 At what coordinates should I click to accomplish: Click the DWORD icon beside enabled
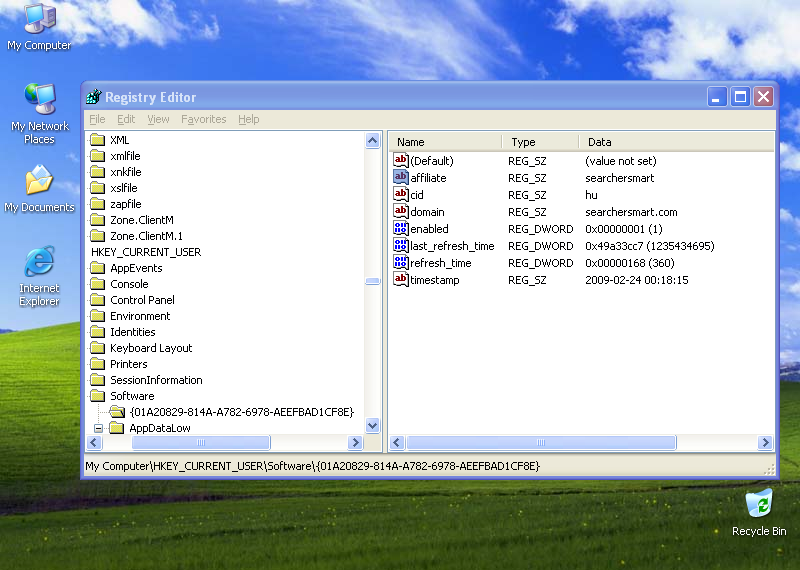coord(401,228)
